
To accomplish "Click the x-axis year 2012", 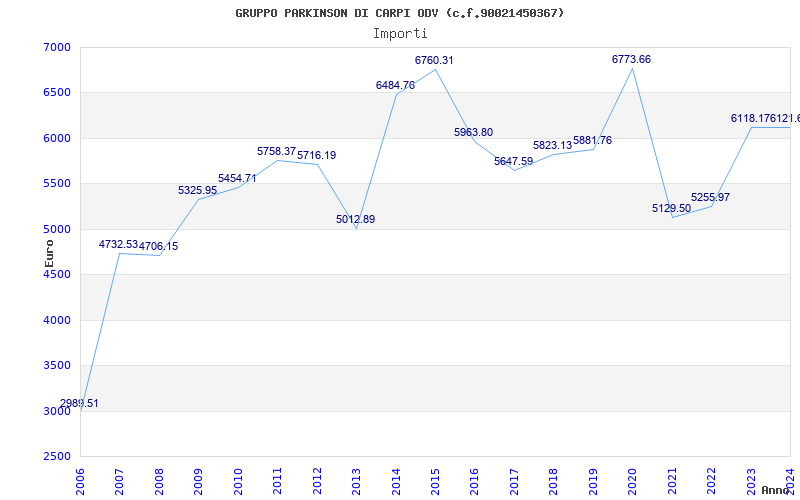I will tap(317, 483).
